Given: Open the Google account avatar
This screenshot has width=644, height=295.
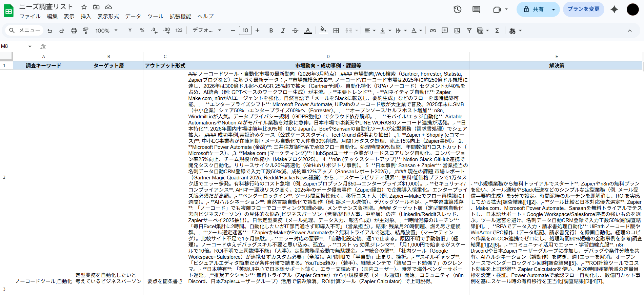Looking at the screenshot, I should click(x=632, y=9).
